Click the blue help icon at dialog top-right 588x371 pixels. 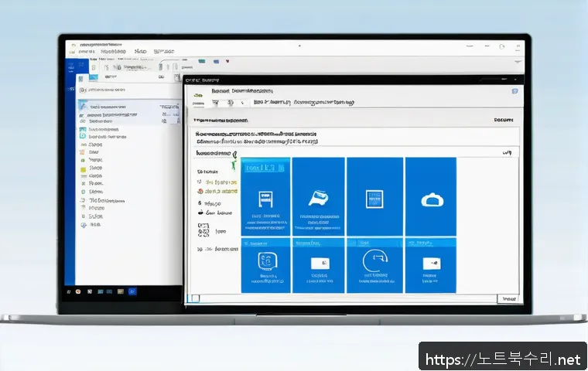click(514, 90)
